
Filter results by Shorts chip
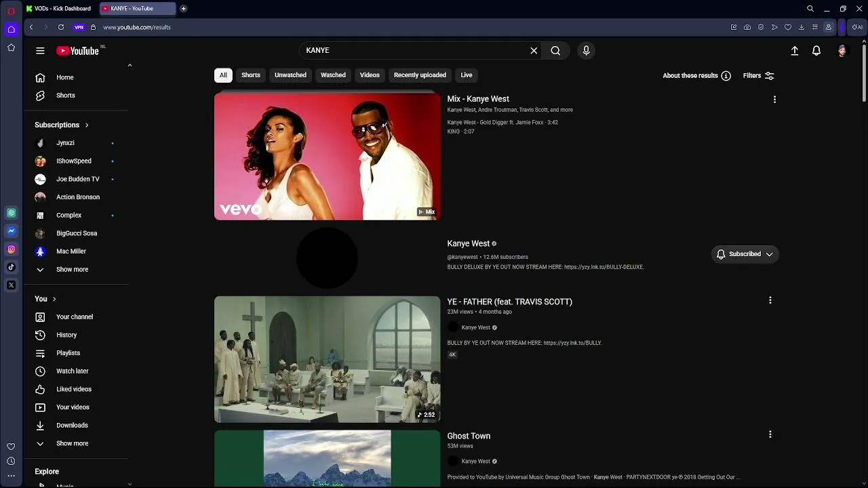coord(251,75)
